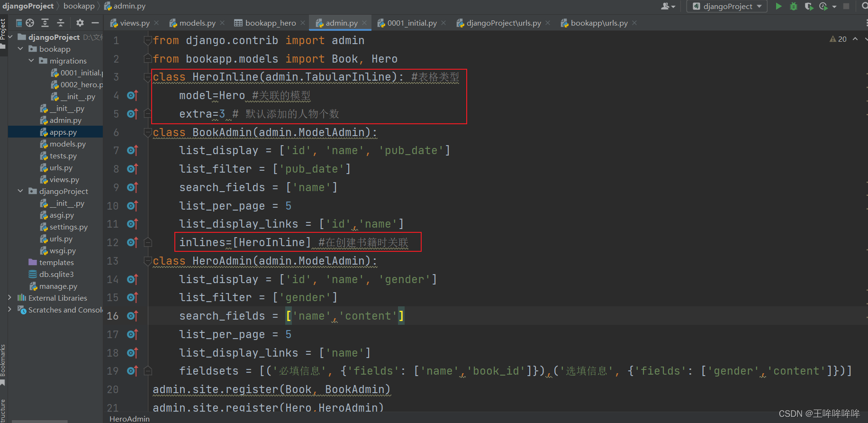Image resolution: width=868 pixels, height=423 pixels.
Task: Open the user account menu
Action: (668, 6)
